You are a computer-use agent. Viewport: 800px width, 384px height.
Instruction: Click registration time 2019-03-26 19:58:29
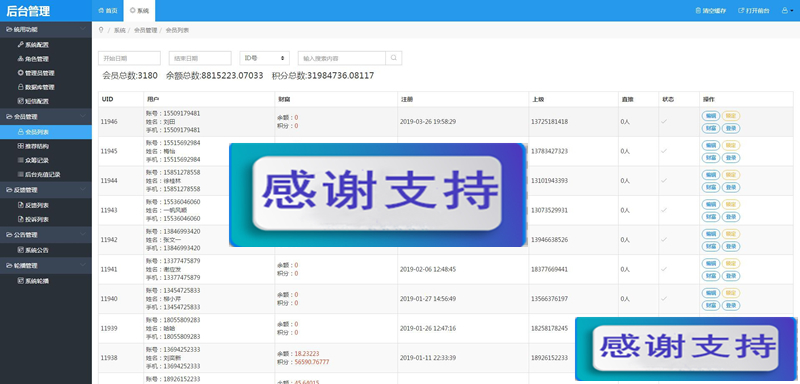(428, 121)
